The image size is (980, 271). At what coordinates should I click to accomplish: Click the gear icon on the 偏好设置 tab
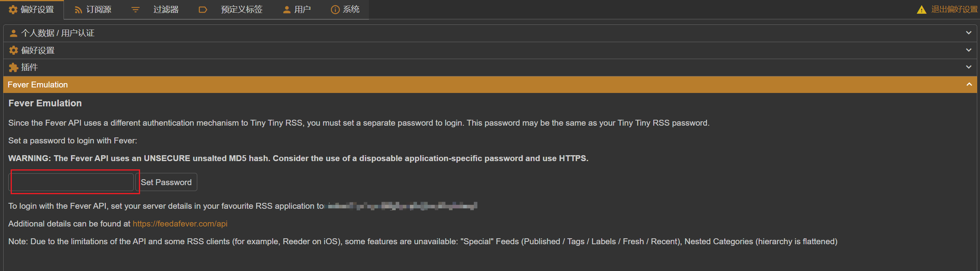pos(13,9)
